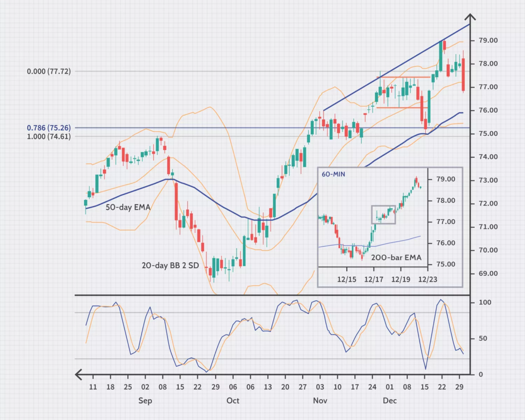
Task: Select the 0.000 (77.72) Fibonacci level
Action: (x=49, y=71)
